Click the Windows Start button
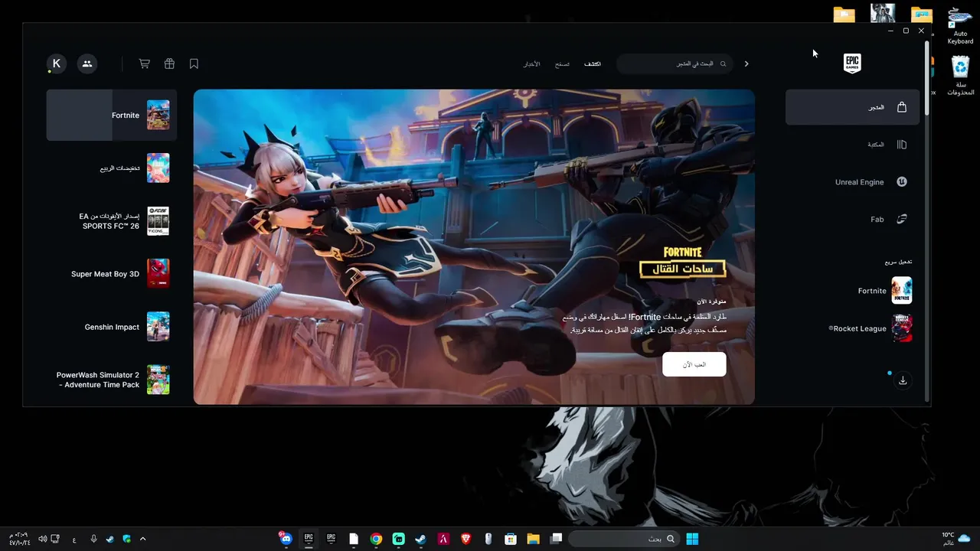 click(692, 539)
